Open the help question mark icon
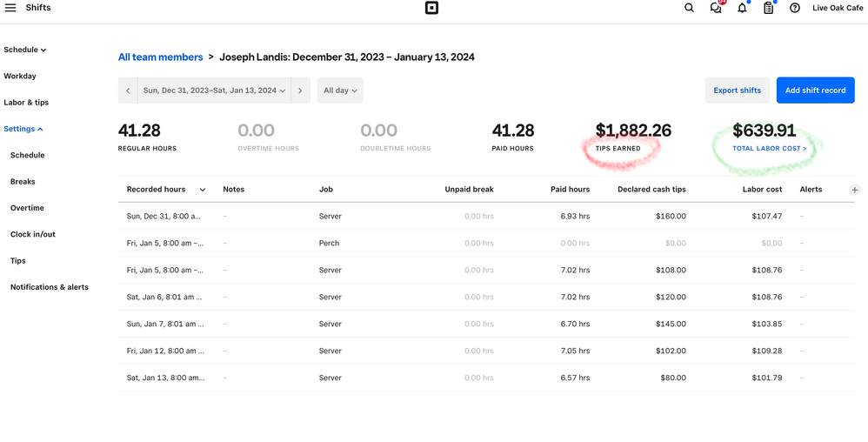This screenshot has width=868, height=442. 795,8
